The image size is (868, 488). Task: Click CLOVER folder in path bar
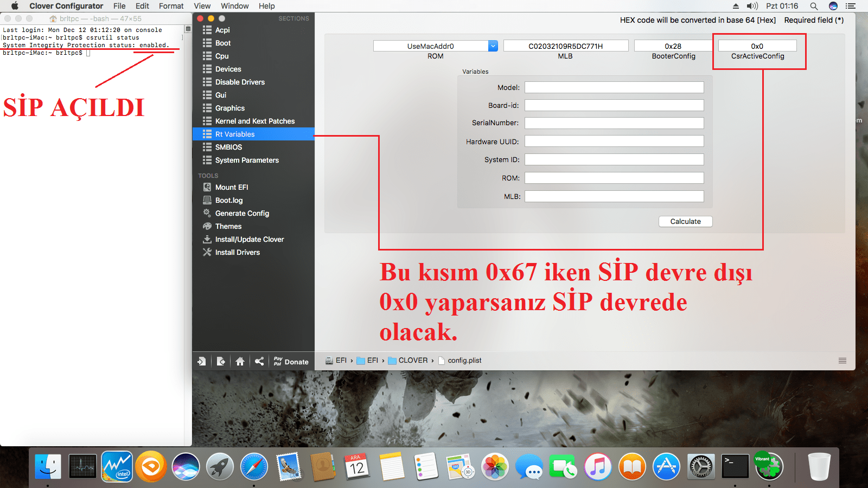408,361
